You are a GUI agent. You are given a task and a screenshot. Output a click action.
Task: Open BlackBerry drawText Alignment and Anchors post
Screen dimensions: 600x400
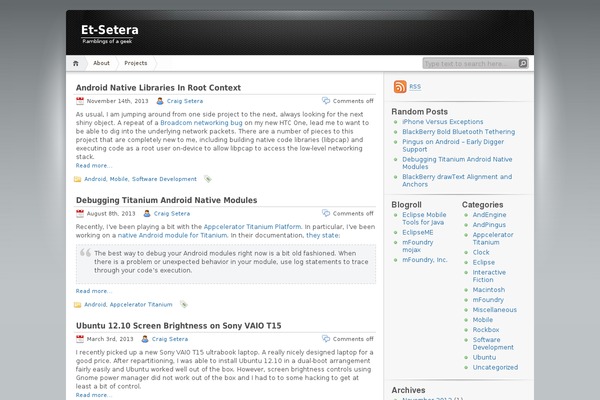(x=457, y=181)
